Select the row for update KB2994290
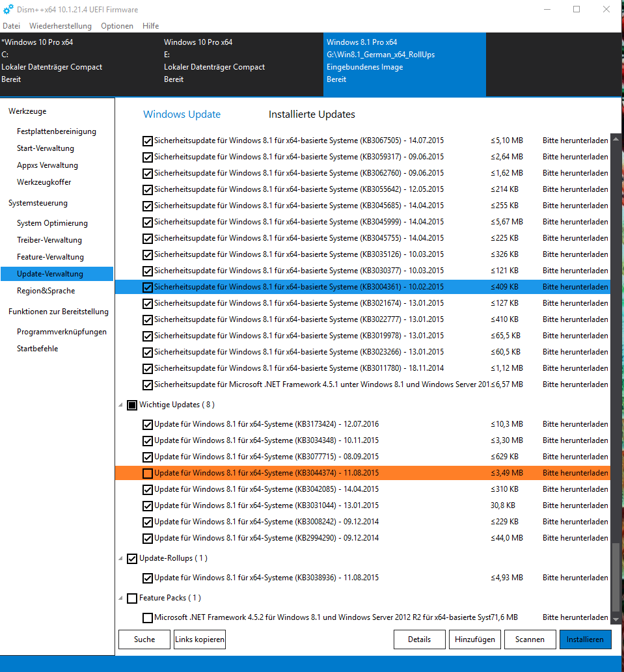 362,538
